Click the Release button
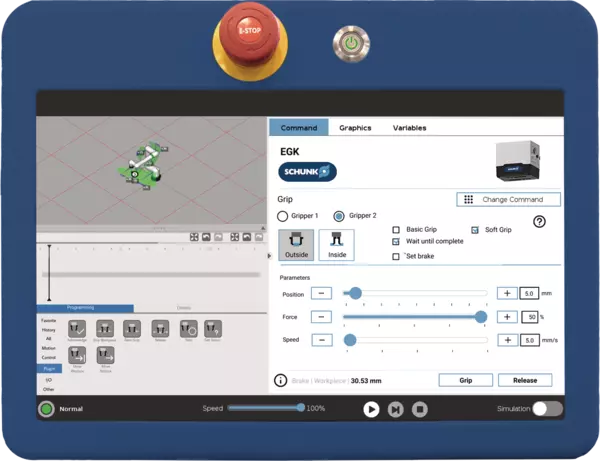600x461 pixels. [525, 380]
